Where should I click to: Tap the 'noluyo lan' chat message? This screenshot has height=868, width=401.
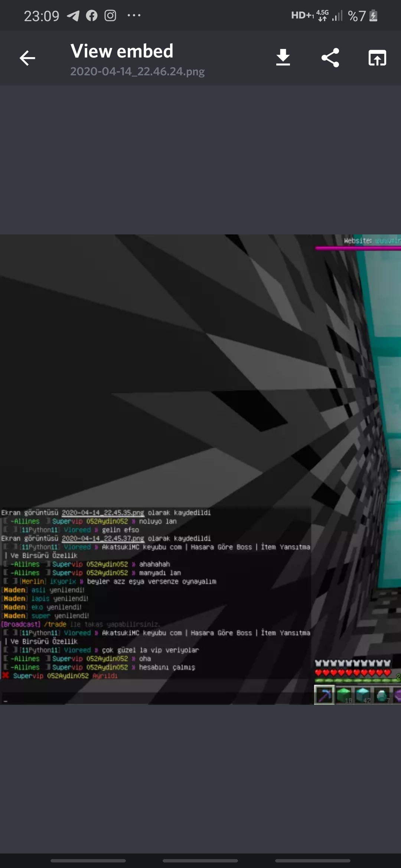coord(158,521)
